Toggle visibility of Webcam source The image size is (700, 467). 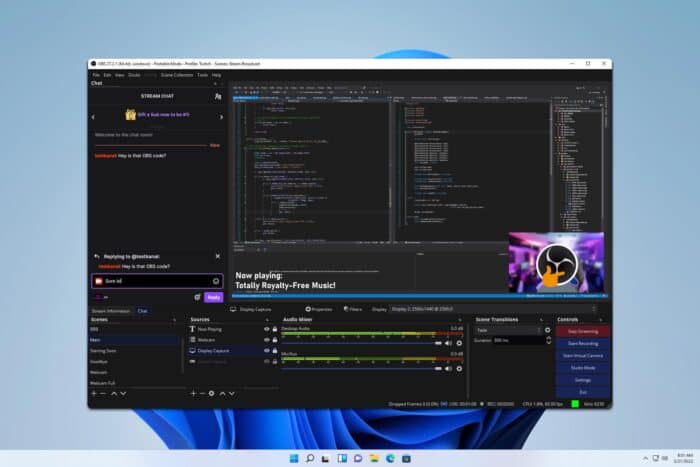[267, 340]
